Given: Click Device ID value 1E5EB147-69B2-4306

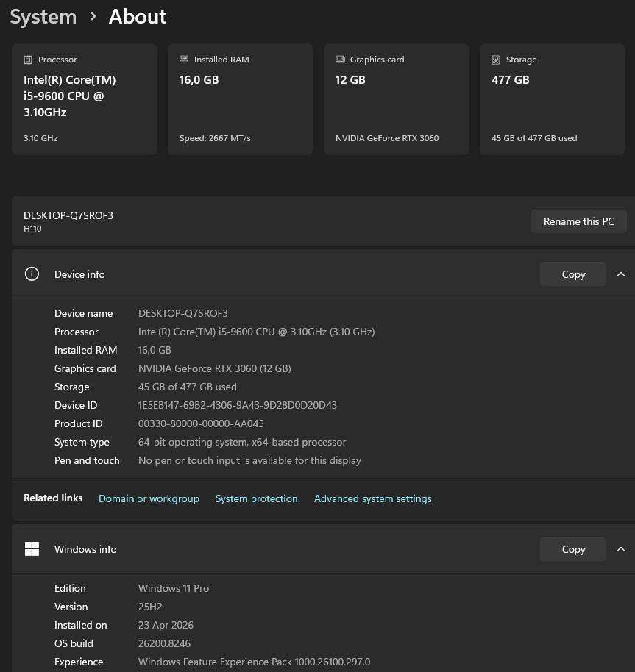Looking at the screenshot, I should (x=238, y=405).
